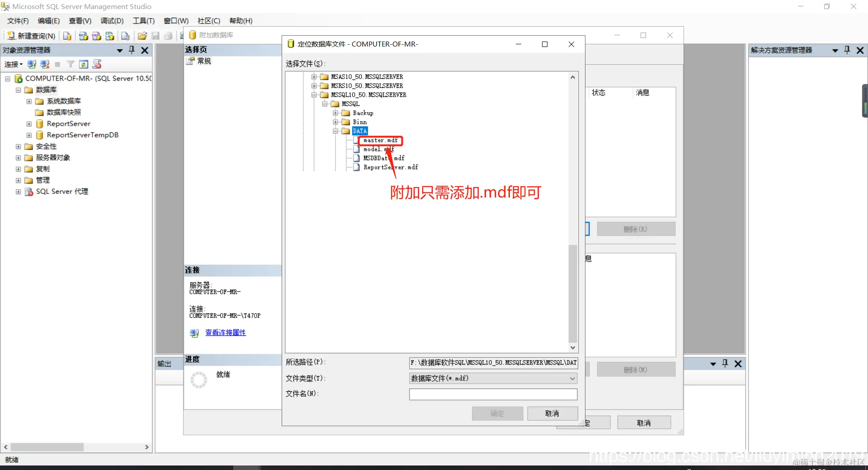Open the Filter icon in Object Explorer
The image size is (868, 470).
[x=70, y=64]
